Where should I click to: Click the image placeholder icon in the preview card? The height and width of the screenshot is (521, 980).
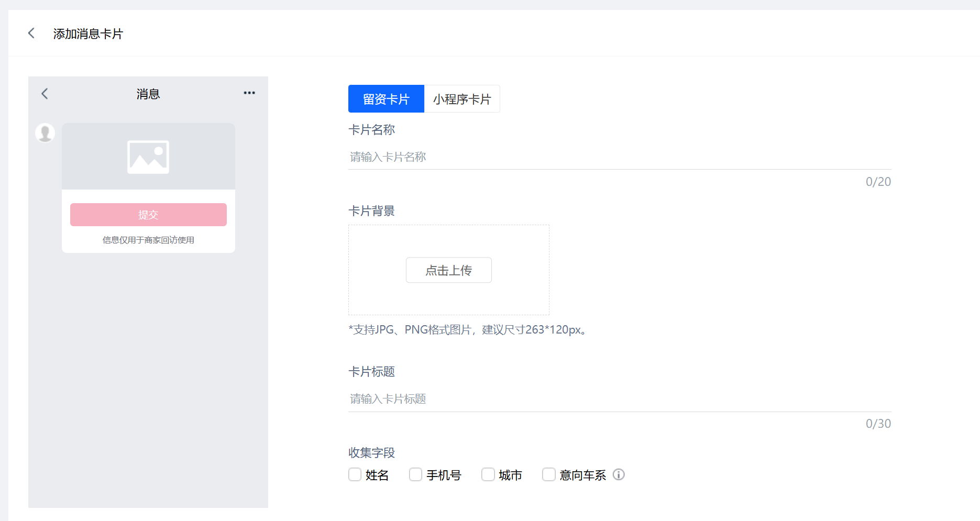[148, 157]
